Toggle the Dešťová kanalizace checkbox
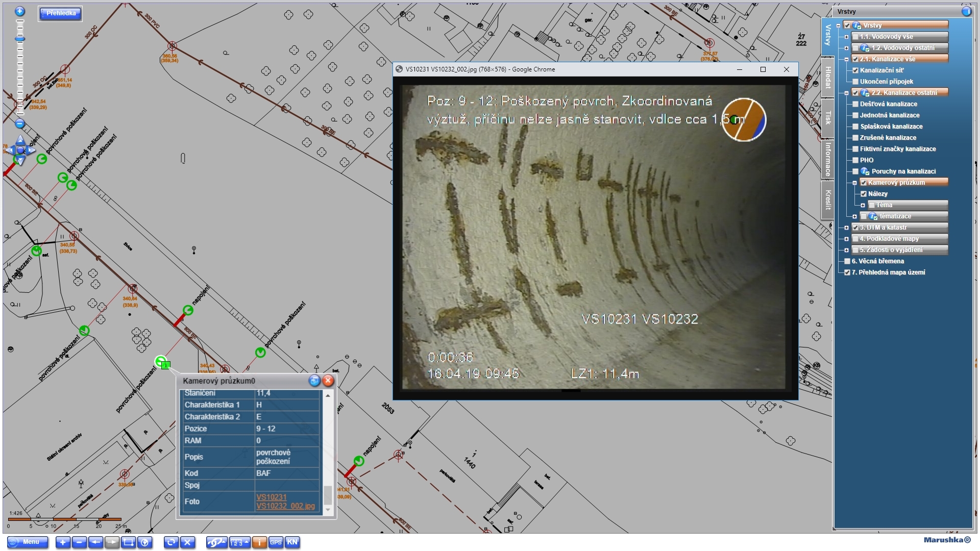 [855, 104]
